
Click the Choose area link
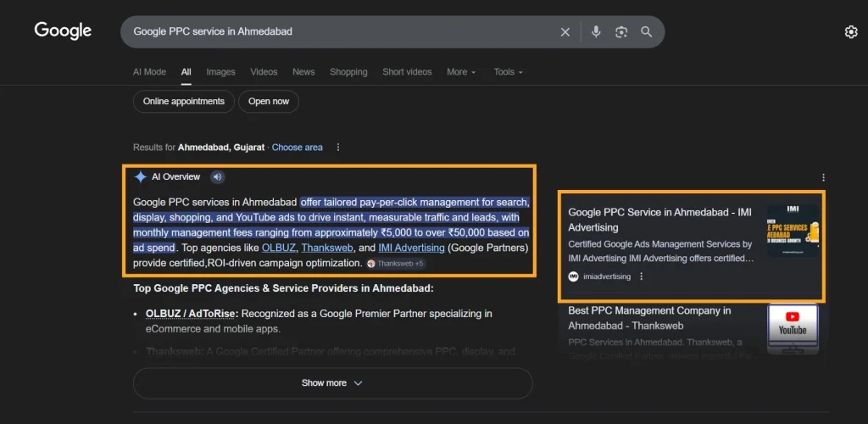coord(297,148)
